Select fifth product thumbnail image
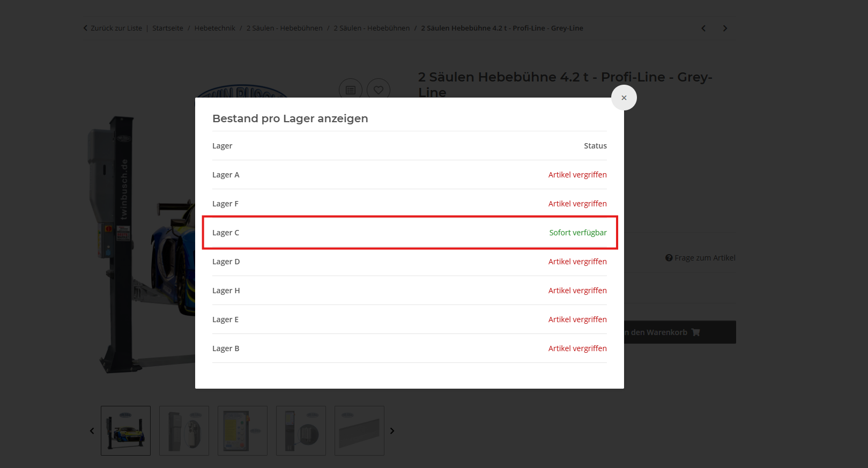This screenshot has width=868, height=468. [359, 430]
